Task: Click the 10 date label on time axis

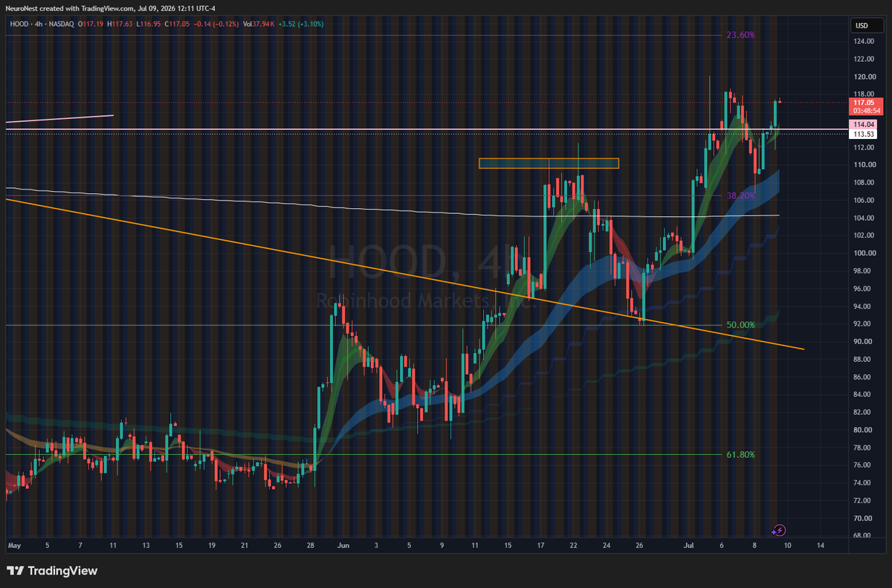Action: click(x=787, y=546)
